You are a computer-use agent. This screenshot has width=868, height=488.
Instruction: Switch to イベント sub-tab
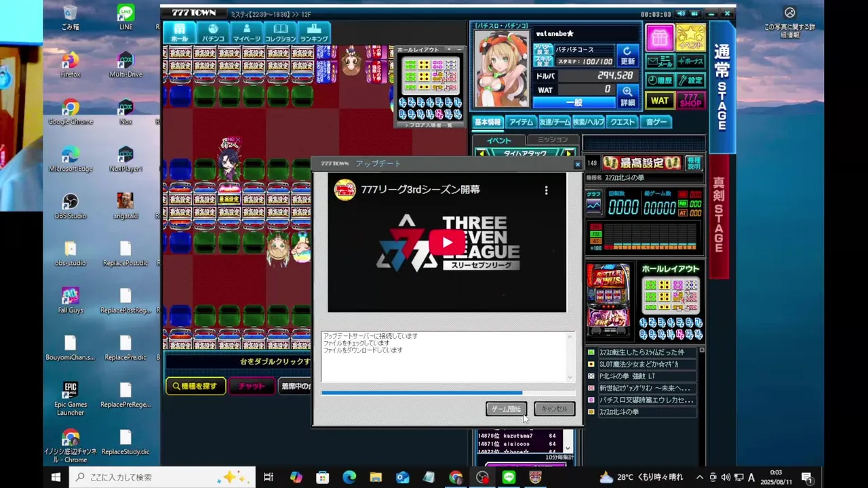click(x=499, y=140)
